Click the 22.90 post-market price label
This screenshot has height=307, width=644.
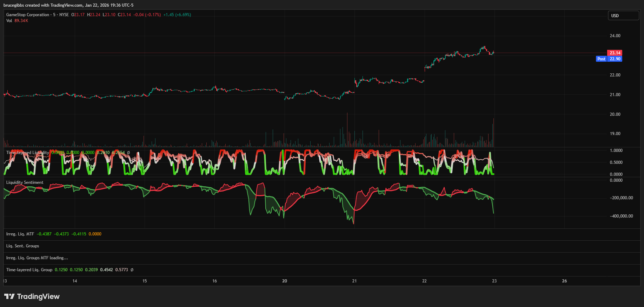[615, 59]
